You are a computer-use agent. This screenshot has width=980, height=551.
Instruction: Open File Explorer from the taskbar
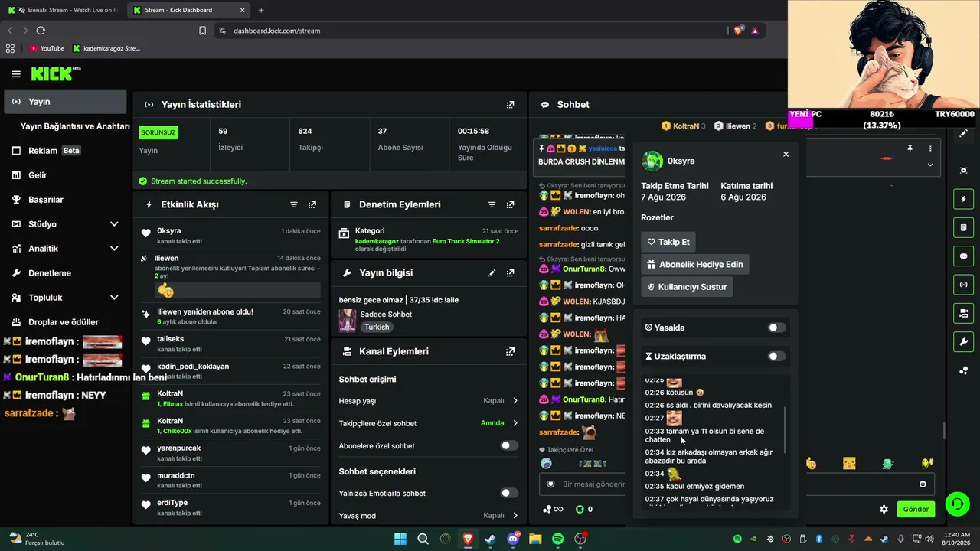(x=535, y=539)
